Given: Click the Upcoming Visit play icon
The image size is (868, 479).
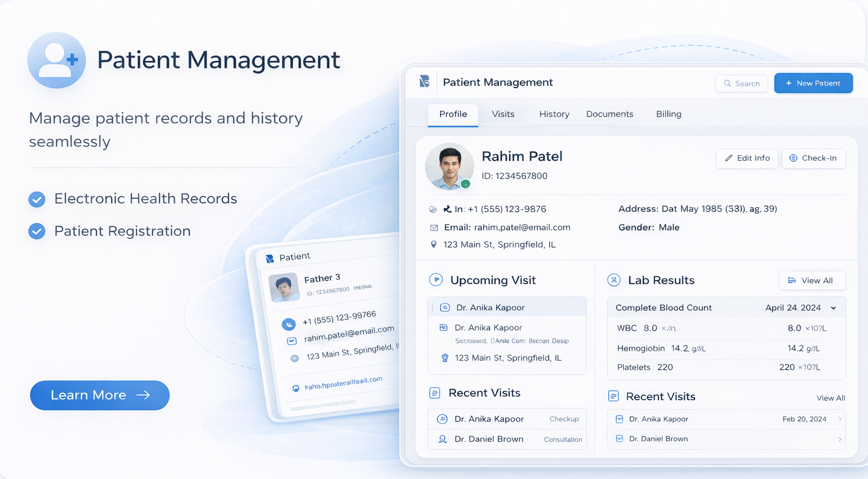Looking at the screenshot, I should [x=435, y=280].
